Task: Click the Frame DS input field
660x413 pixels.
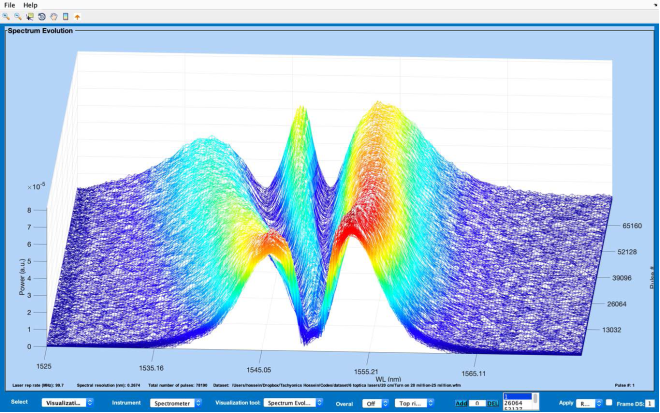Action: tap(648, 402)
